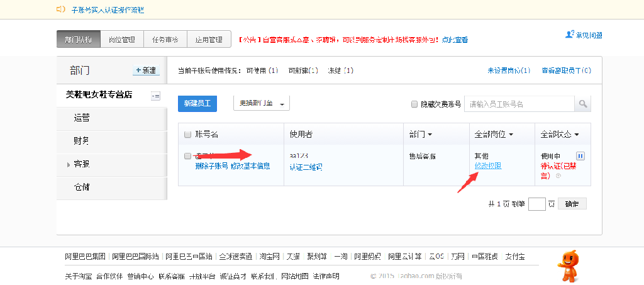Viewport: 644px width, 285px height.
Task: Check the first account row checkbox
Action: [x=187, y=156]
